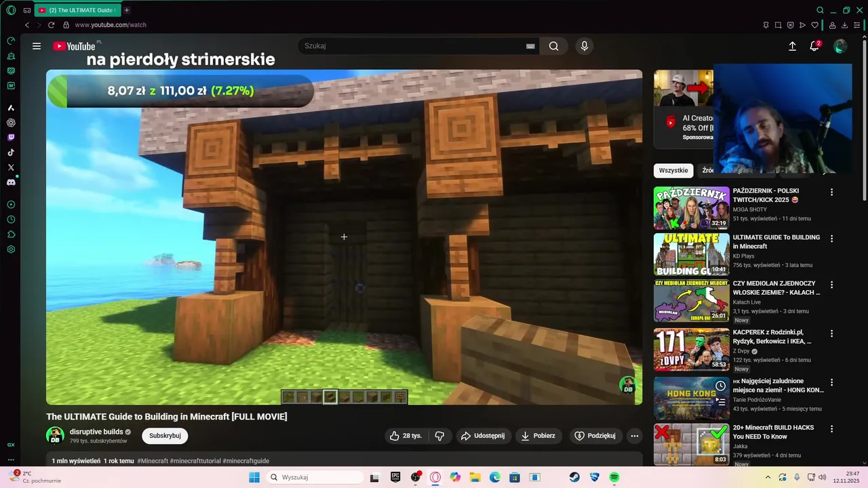Open options for HONG KONG video
868x488 pixels.
tap(831, 382)
